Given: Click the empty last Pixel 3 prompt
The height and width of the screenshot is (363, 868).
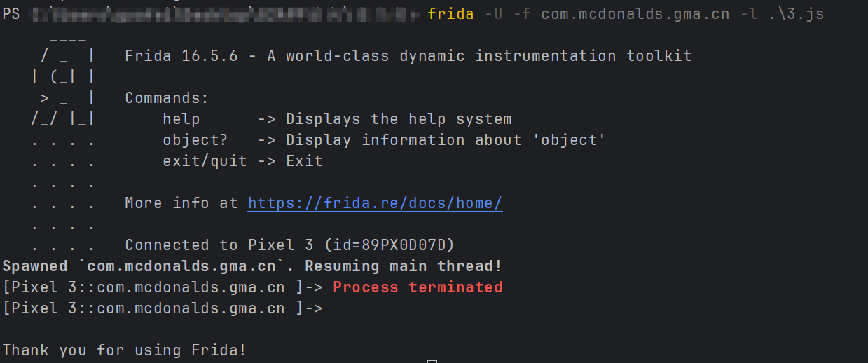Looking at the screenshot, I should coord(163,308).
